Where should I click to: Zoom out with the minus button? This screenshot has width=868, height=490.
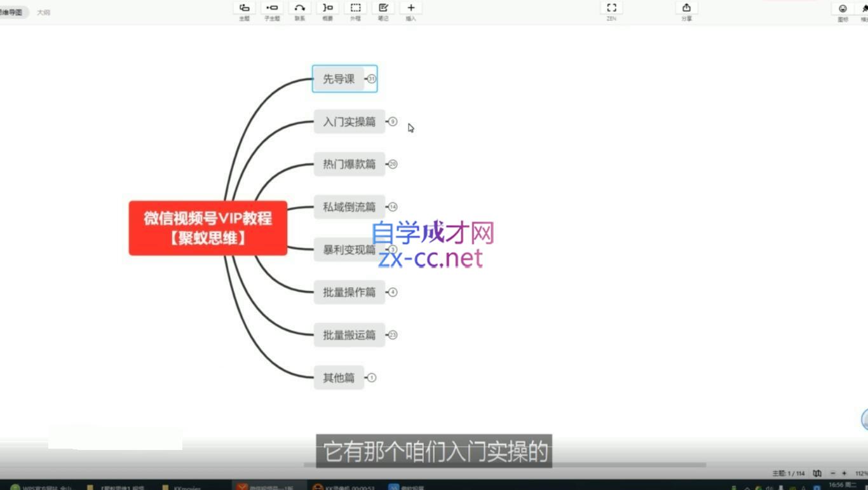(x=832, y=473)
